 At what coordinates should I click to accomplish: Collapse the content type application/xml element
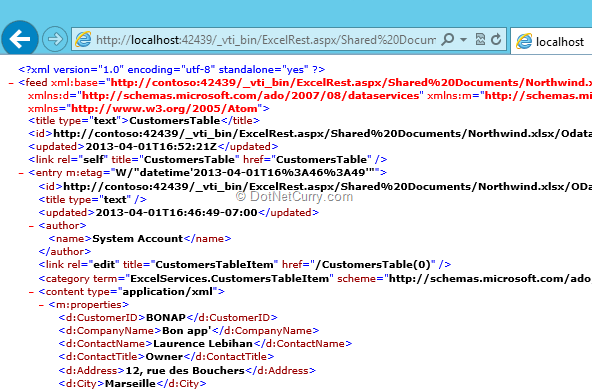(31, 292)
